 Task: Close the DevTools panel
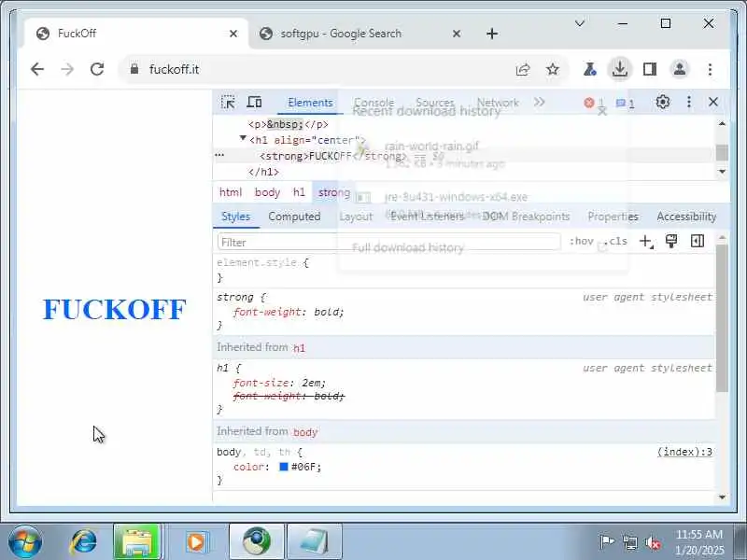[x=713, y=102]
